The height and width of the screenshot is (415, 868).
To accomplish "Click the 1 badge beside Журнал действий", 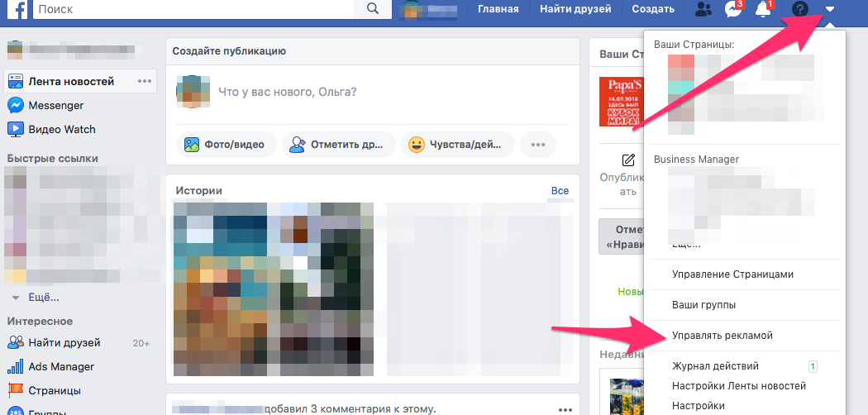I will click(813, 366).
